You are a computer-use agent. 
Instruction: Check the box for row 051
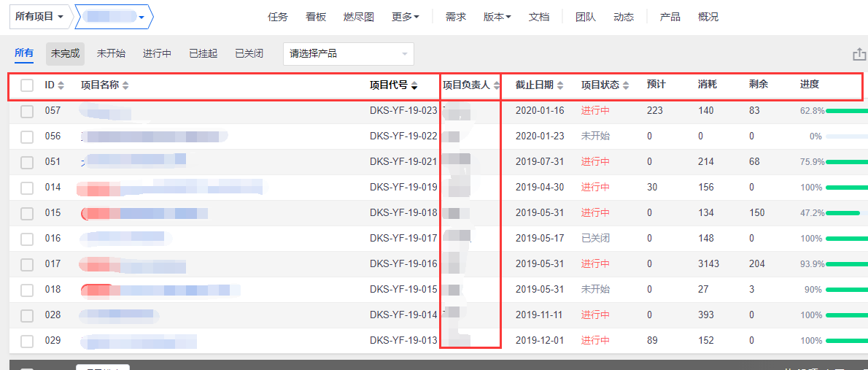click(x=27, y=162)
